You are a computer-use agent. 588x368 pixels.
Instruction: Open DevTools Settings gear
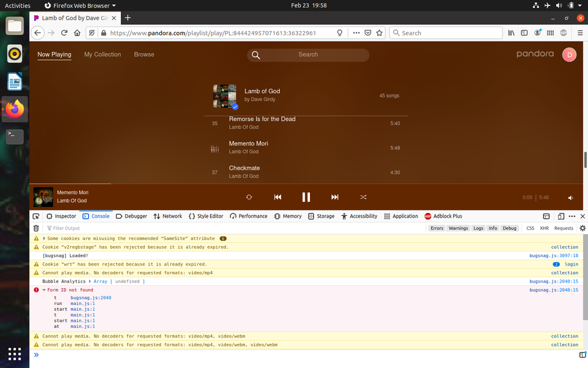[x=583, y=228]
